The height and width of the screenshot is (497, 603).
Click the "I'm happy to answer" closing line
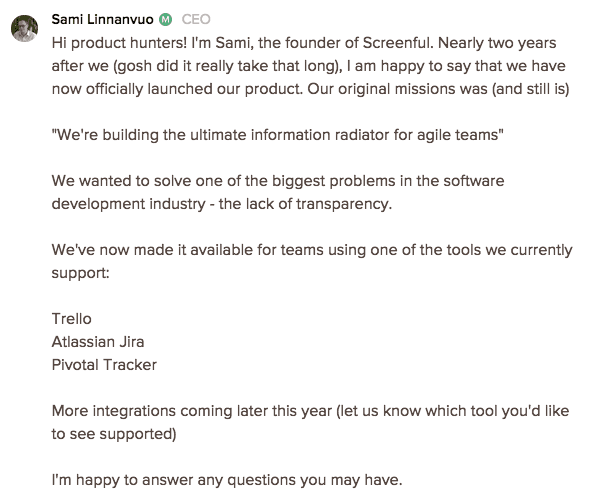point(227,480)
